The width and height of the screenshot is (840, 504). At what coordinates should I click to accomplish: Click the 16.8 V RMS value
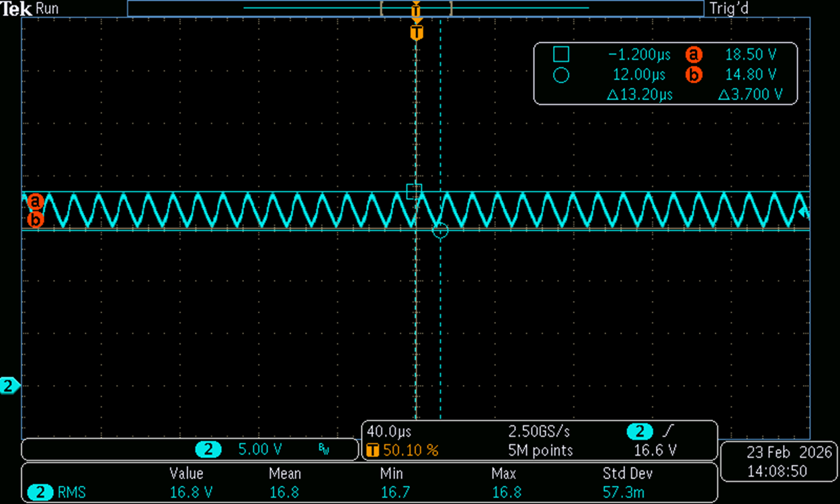(x=191, y=493)
